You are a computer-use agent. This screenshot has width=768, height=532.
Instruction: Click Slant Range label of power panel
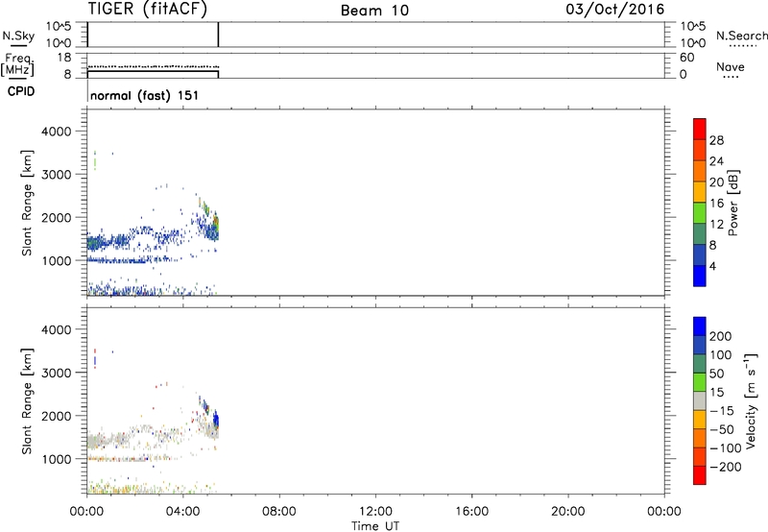point(27,203)
